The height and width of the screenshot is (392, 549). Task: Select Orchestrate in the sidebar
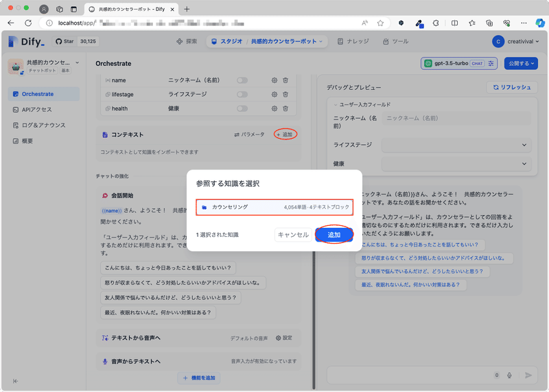44,94
